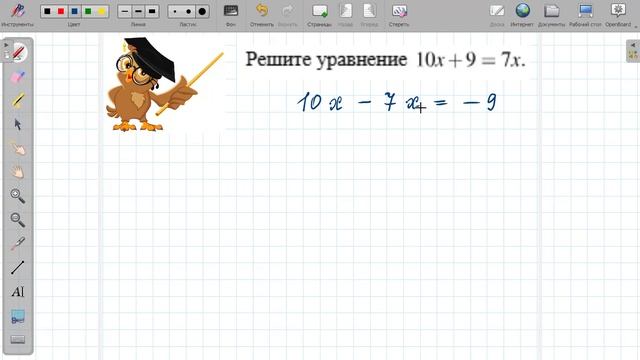Select the Laser pointer tool
The image size is (640, 360).
point(18,244)
